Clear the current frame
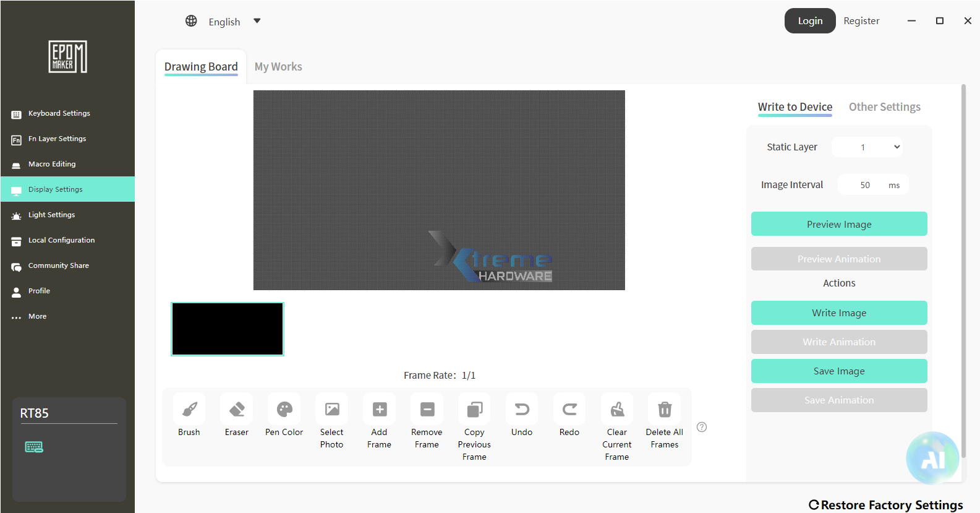 click(x=617, y=410)
